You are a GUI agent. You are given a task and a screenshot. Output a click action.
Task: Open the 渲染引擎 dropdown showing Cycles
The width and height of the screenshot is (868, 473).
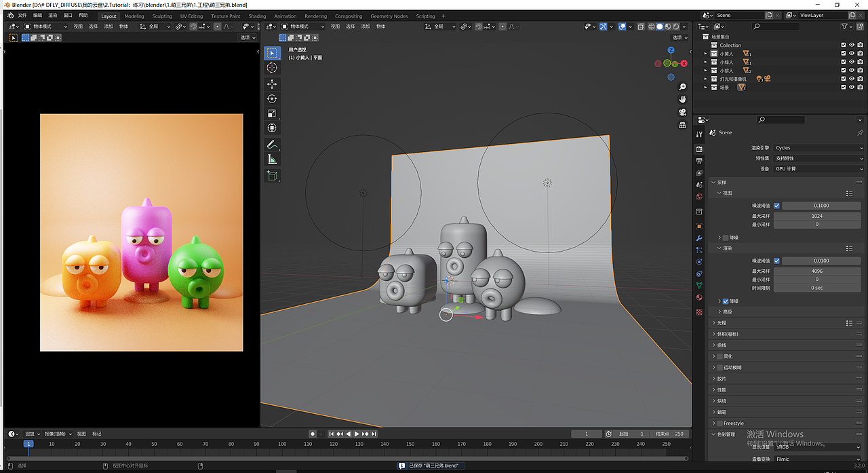coord(817,147)
